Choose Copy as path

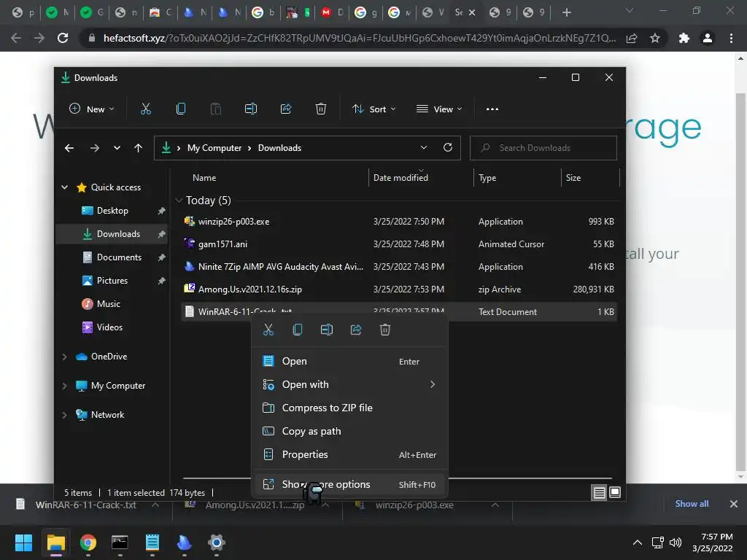pos(349,431)
